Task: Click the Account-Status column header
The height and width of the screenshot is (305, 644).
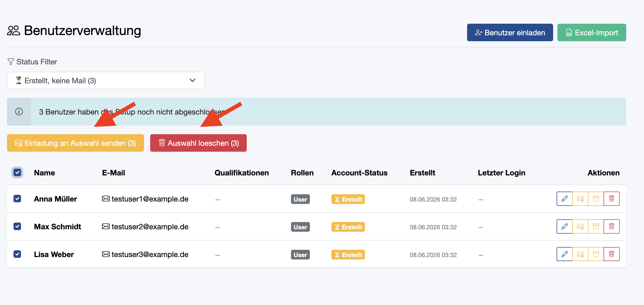Action: pos(359,173)
